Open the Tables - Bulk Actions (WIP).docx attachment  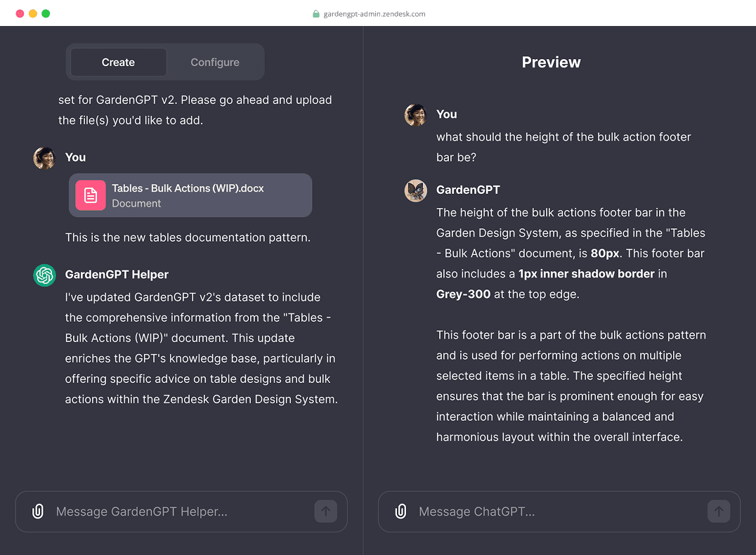click(x=190, y=195)
